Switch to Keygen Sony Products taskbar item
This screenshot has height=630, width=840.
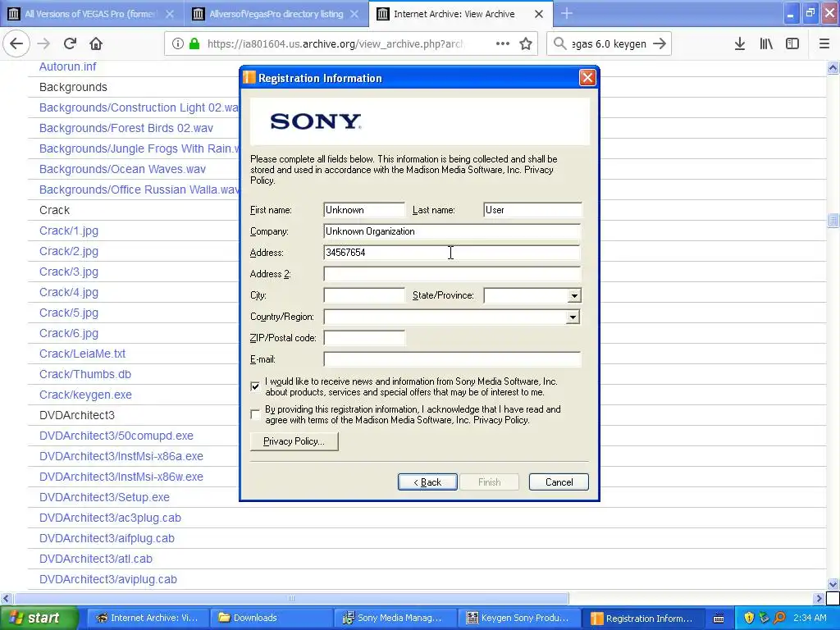tap(519, 618)
